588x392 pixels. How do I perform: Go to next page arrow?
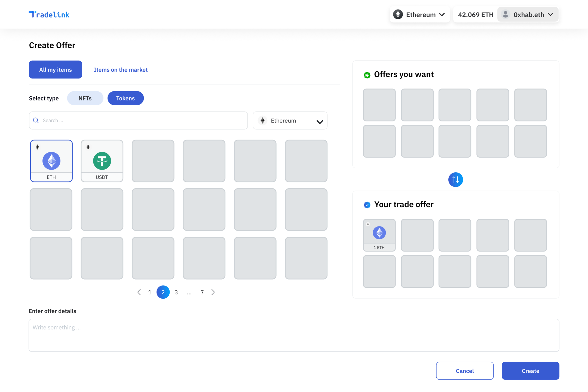pos(213,292)
